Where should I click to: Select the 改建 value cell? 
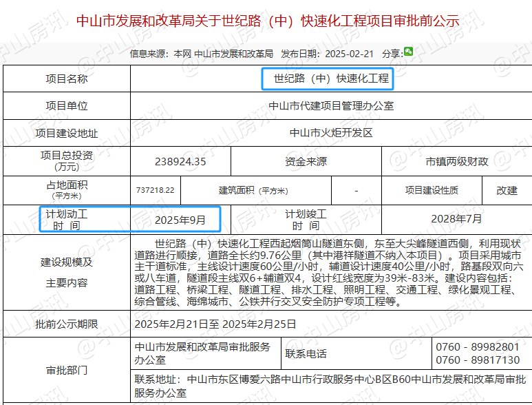click(x=507, y=191)
